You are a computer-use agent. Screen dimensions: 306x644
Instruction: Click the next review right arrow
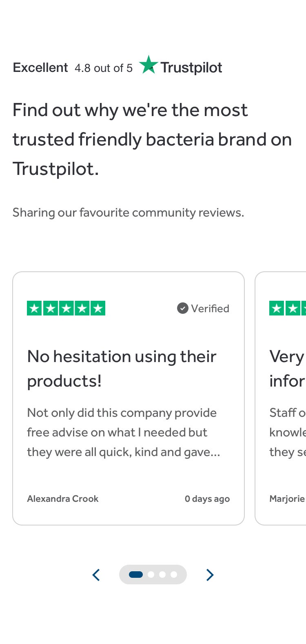pos(210,575)
